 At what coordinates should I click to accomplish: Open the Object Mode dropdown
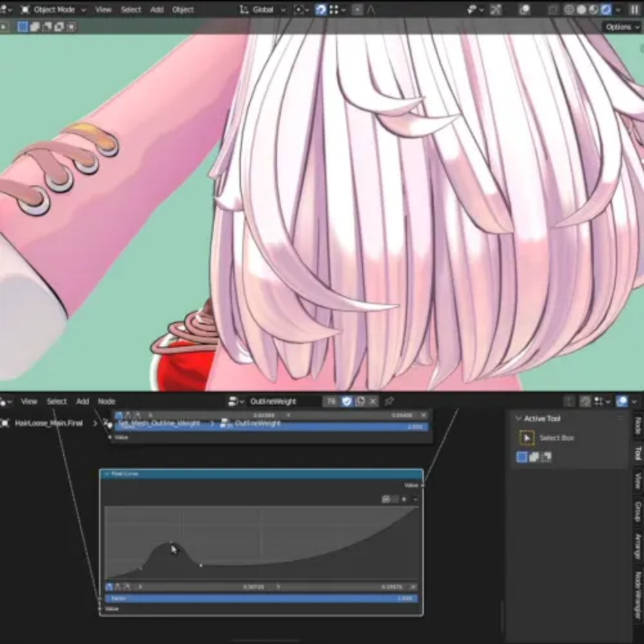click(x=54, y=10)
